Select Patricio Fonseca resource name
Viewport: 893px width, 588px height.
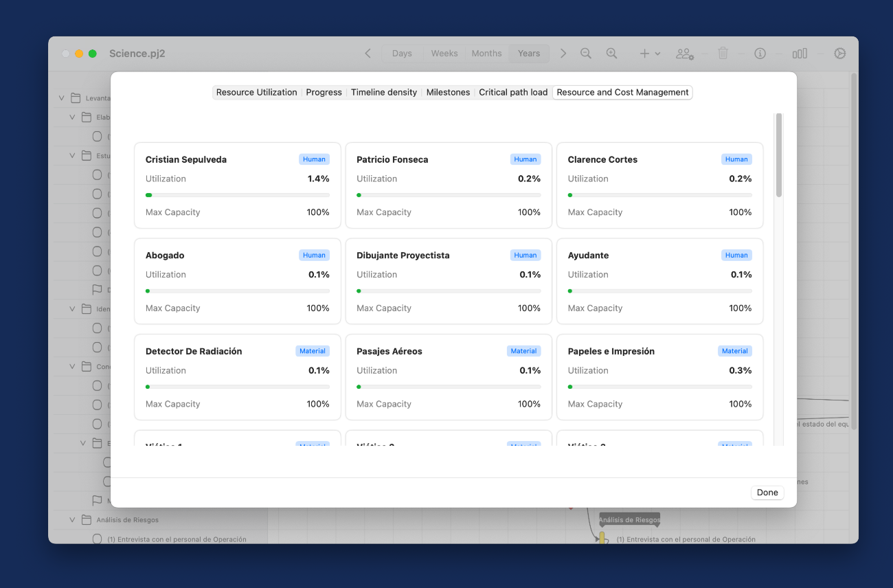[392, 159]
